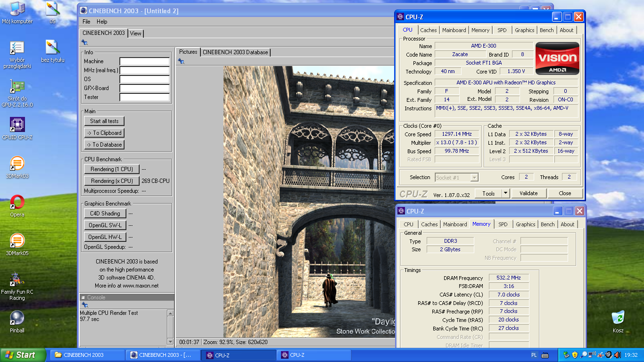Run OpenGL HW-L benchmark
The height and width of the screenshot is (362, 644).
tap(105, 237)
